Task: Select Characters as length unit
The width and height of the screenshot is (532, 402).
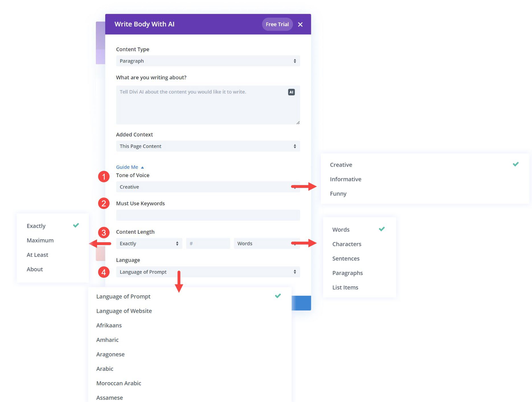Action: [x=347, y=244]
